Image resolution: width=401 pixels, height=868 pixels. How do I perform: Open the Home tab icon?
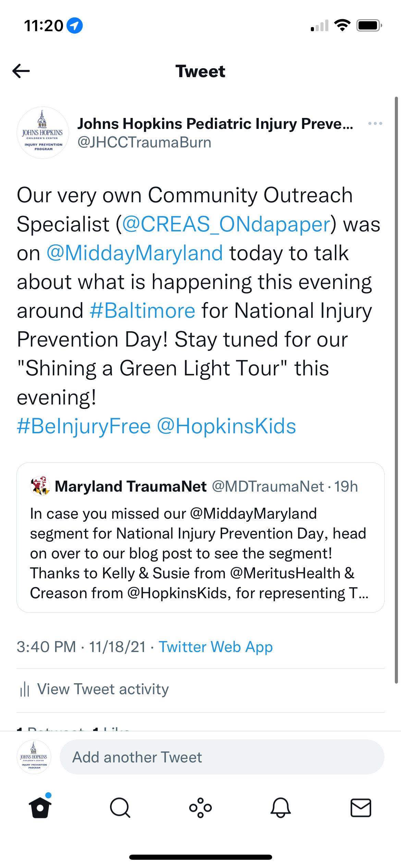click(x=40, y=807)
